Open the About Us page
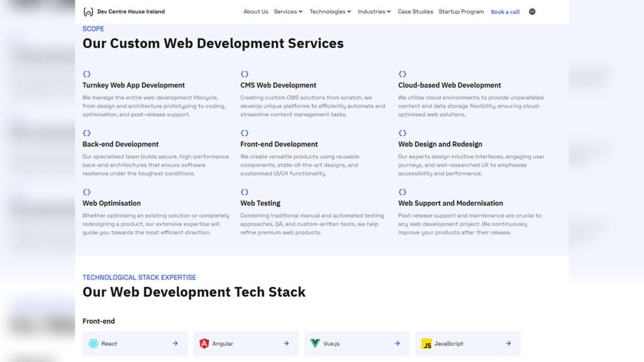This screenshot has width=644, height=362. coord(256,11)
